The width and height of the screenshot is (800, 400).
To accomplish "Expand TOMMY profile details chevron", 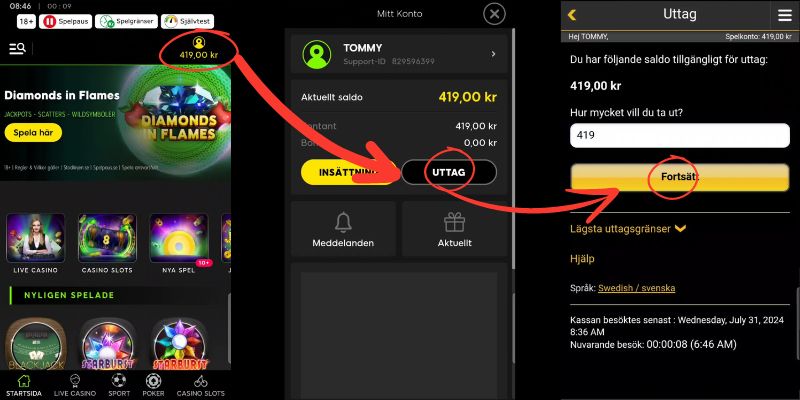I will [x=493, y=54].
